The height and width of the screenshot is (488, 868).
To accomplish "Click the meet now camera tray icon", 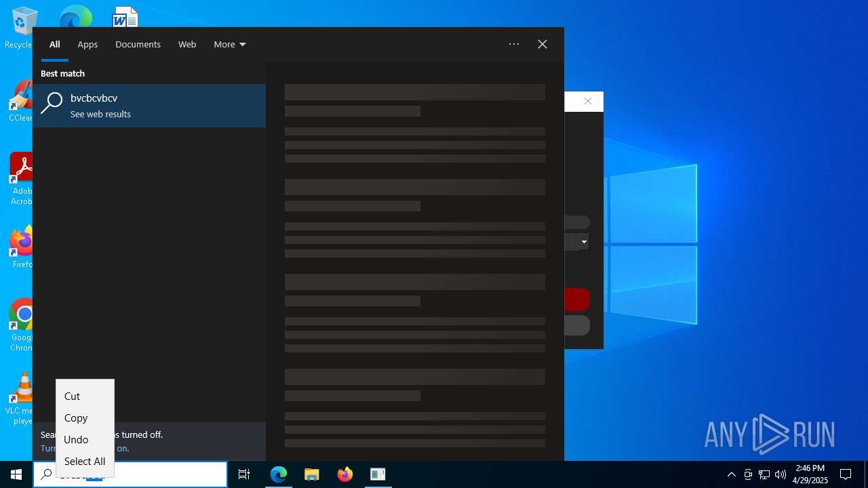I will 748,474.
